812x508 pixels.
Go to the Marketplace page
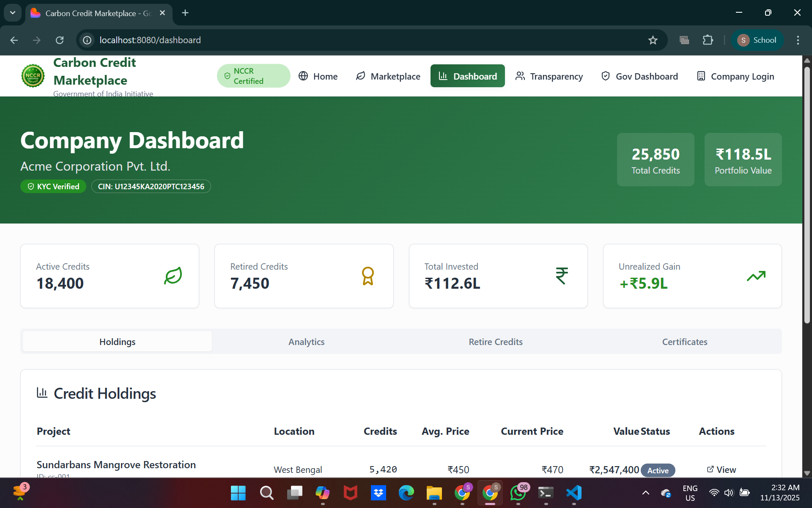(x=388, y=76)
